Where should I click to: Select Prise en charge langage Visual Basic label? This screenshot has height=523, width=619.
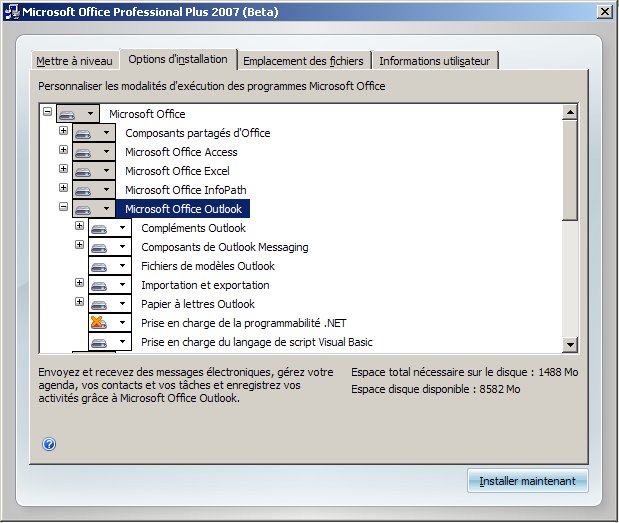coord(257,342)
